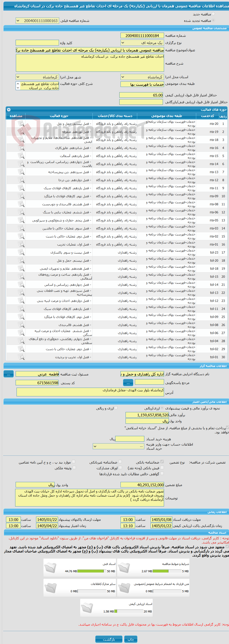Toggle the اوراق مشارکت checkbox
The image size is (229, 644).
(120, 467)
